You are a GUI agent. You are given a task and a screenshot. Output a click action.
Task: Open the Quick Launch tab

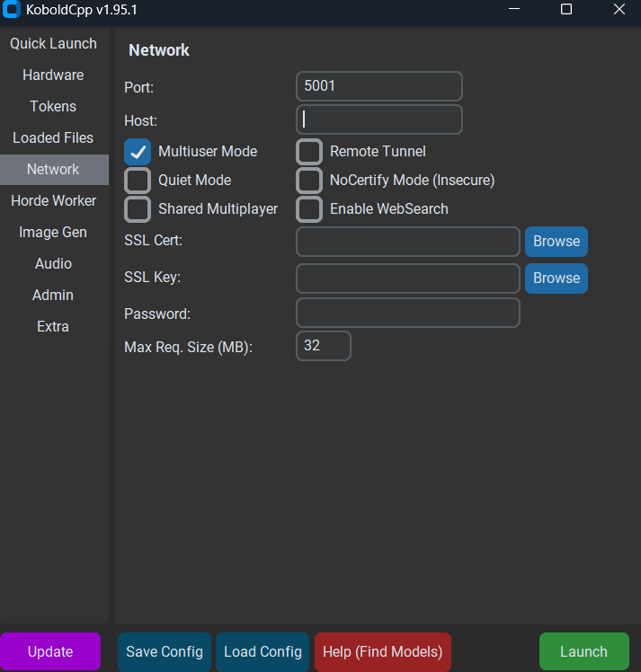click(x=53, y=43)
